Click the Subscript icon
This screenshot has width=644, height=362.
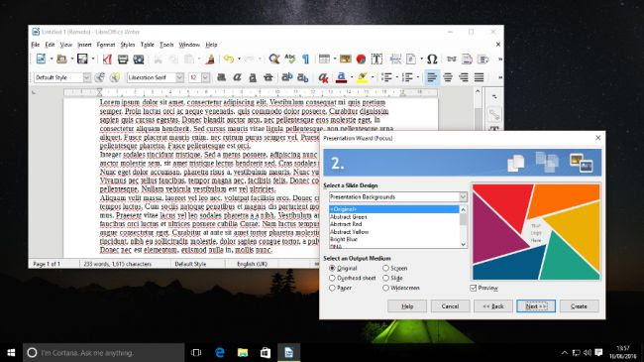coord(303,77)
